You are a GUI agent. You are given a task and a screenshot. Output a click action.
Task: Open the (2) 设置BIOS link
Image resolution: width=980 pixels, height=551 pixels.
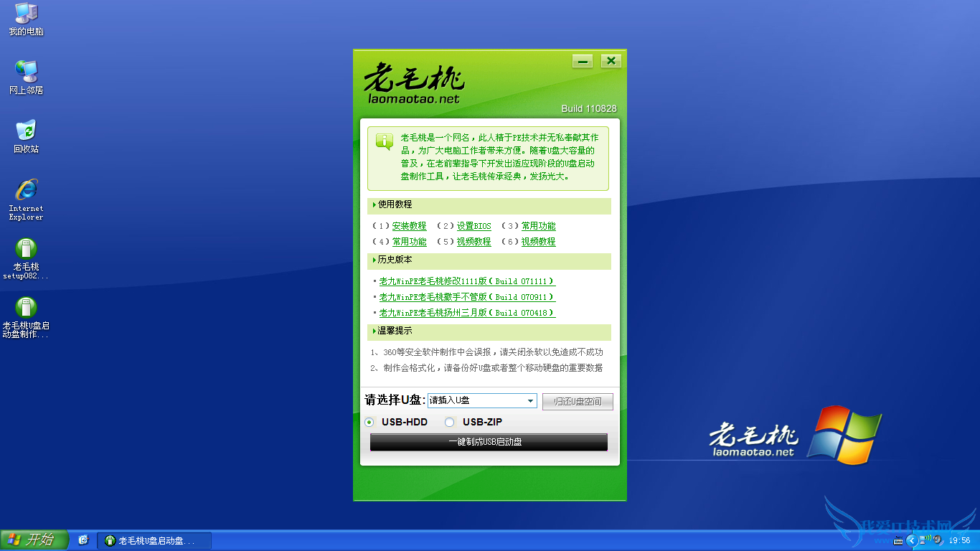pos(474,226)
